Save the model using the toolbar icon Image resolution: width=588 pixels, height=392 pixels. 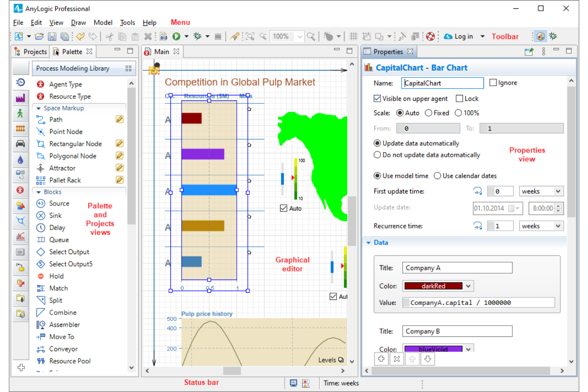[x=52, y=36]
